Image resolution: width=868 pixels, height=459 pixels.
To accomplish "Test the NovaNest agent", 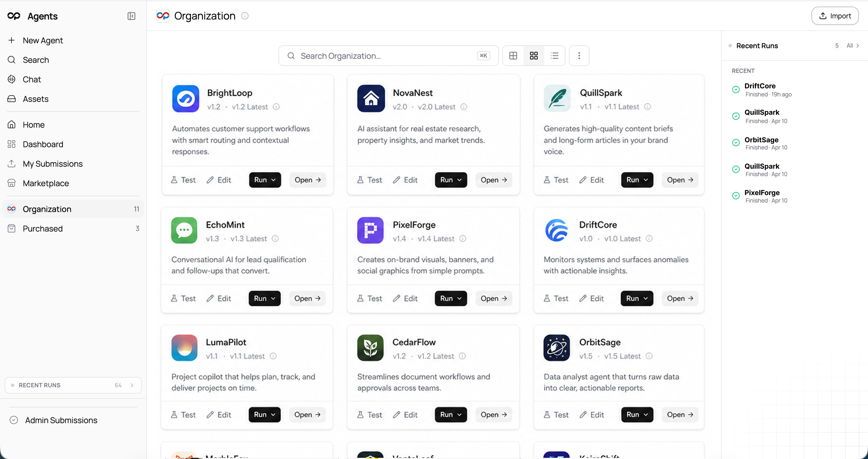I will click(370, 180).
